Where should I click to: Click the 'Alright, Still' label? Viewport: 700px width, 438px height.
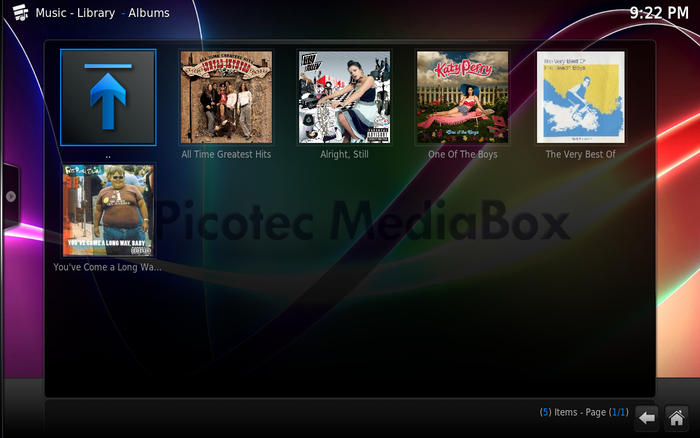(344, 154)
